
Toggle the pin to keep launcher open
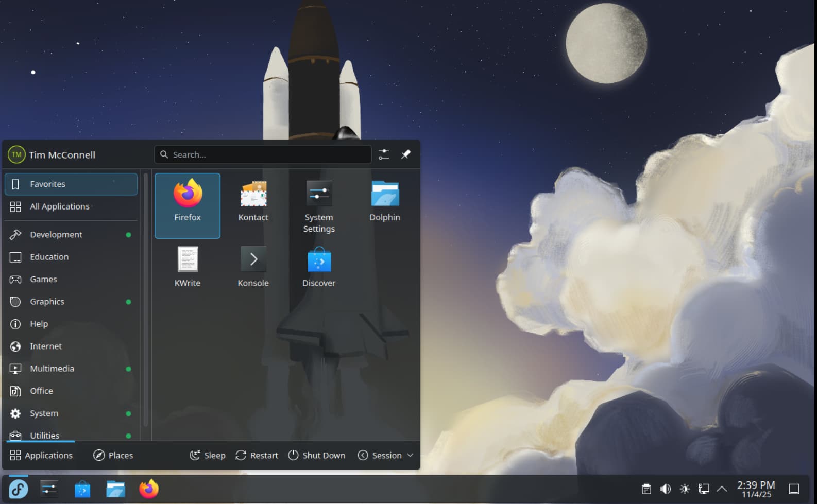[x=406, y=154]
